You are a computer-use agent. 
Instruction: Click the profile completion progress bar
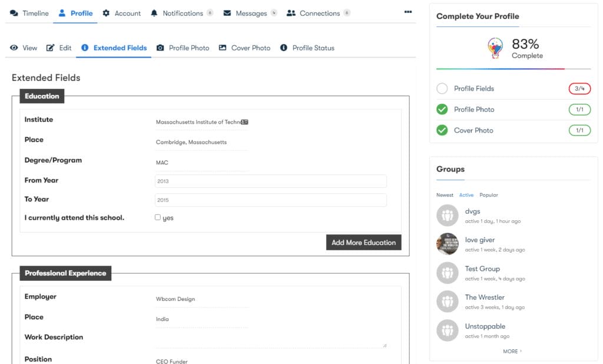(513, 69)
